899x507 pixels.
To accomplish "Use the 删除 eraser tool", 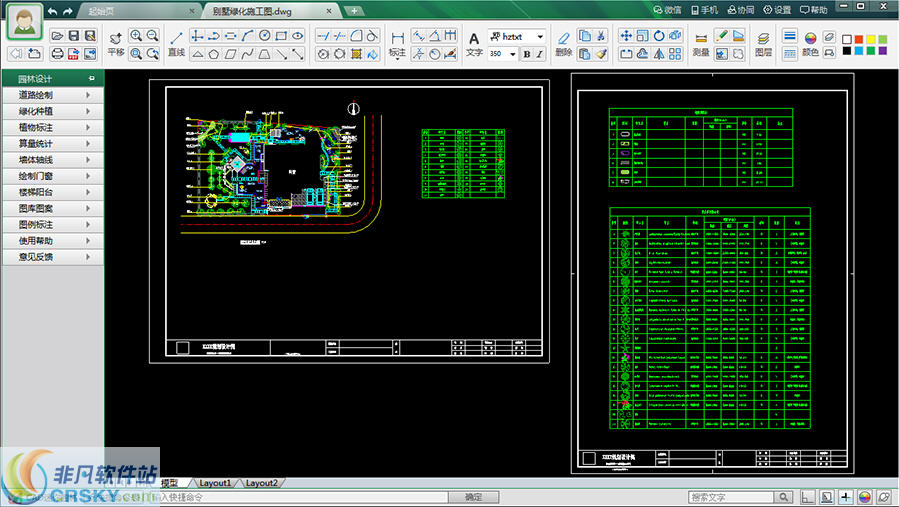I will 564,44.
